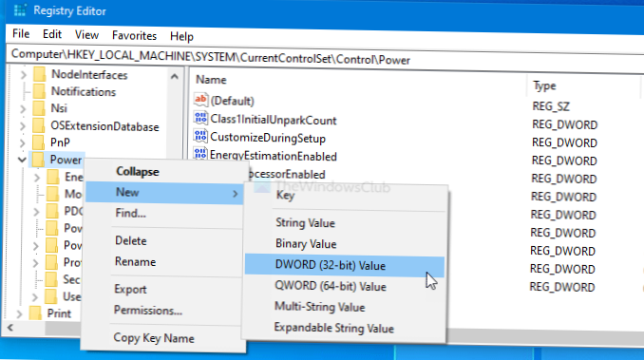
Task: Expand the Ene subkey under Power
Action: [37, 178]
